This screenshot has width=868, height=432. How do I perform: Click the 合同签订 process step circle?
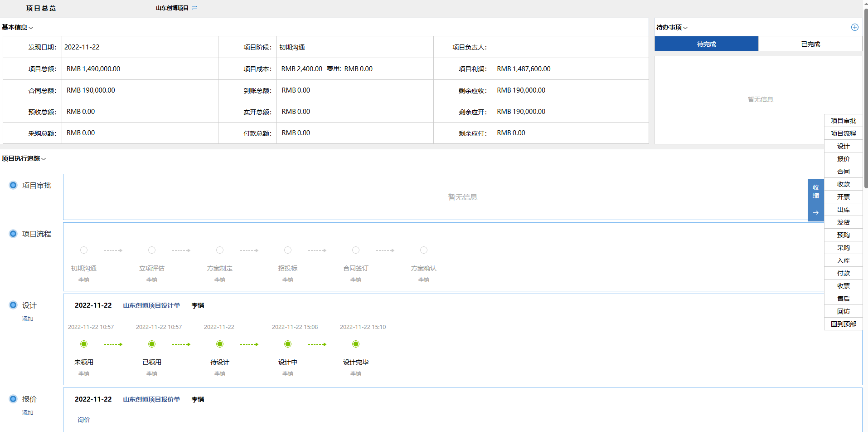point(356,250)
